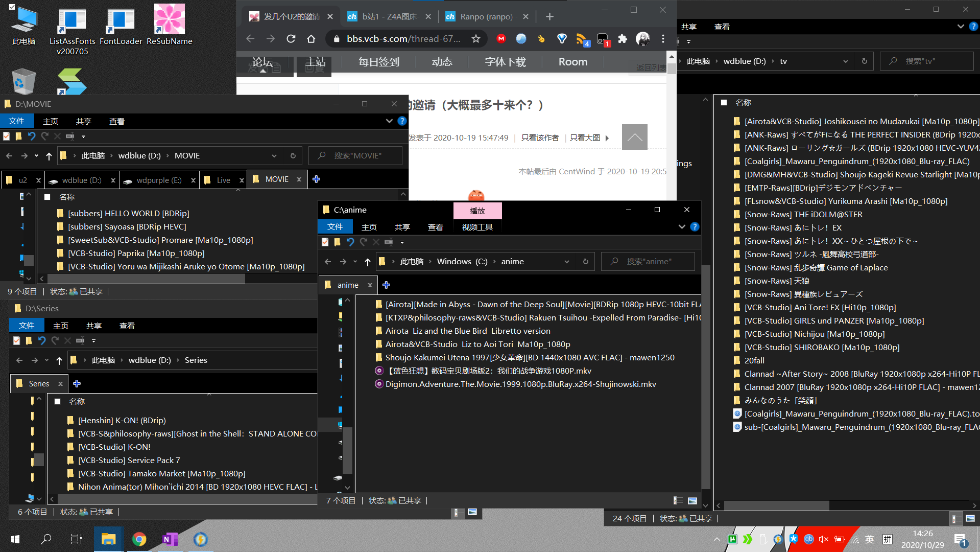Toggle the 英 input language indicator
980x552 pixels.
(x=870, y=539)
